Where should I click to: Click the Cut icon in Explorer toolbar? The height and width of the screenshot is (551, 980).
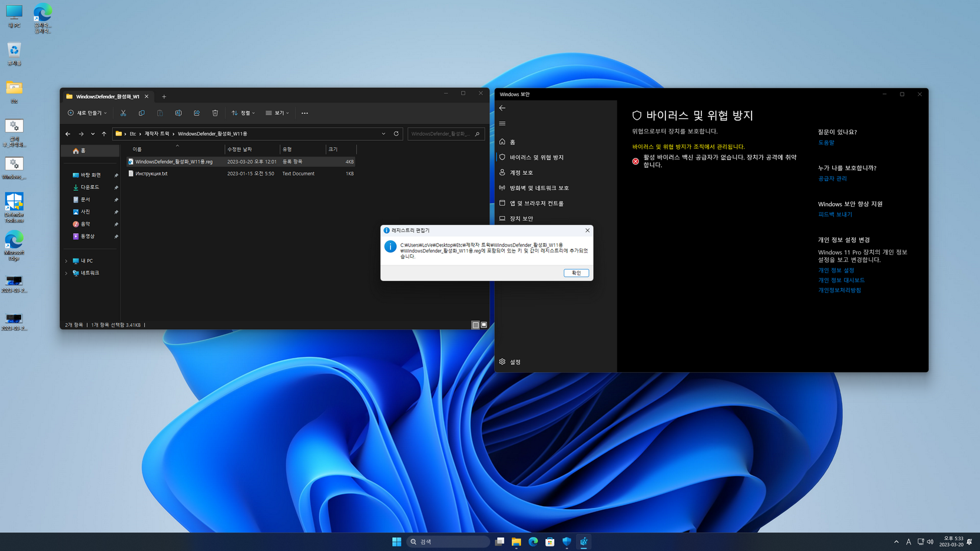tap(123, 113)
